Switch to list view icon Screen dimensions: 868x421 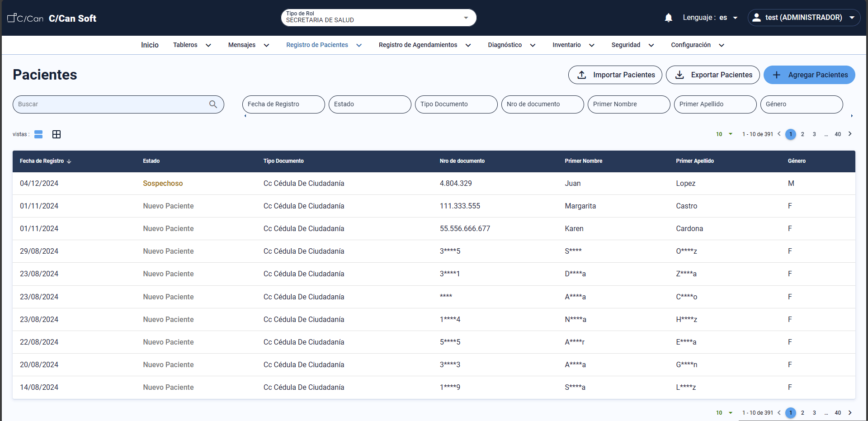pos(38,134)
